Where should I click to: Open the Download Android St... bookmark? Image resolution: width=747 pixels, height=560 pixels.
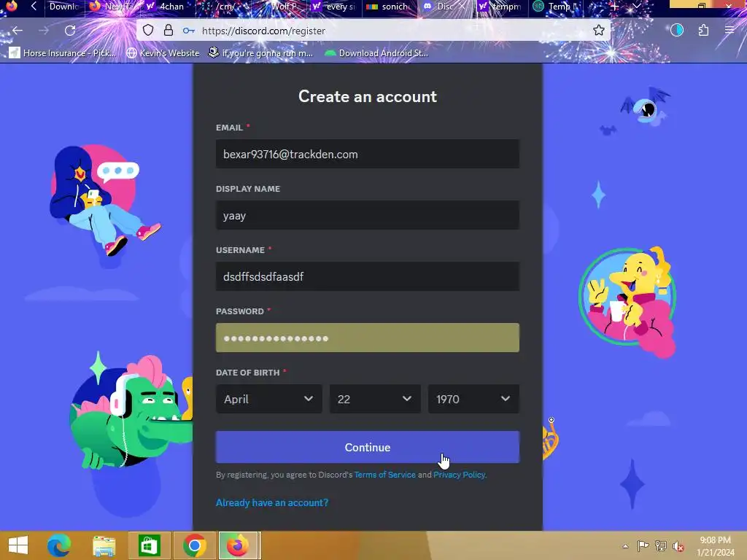point(376,52)
